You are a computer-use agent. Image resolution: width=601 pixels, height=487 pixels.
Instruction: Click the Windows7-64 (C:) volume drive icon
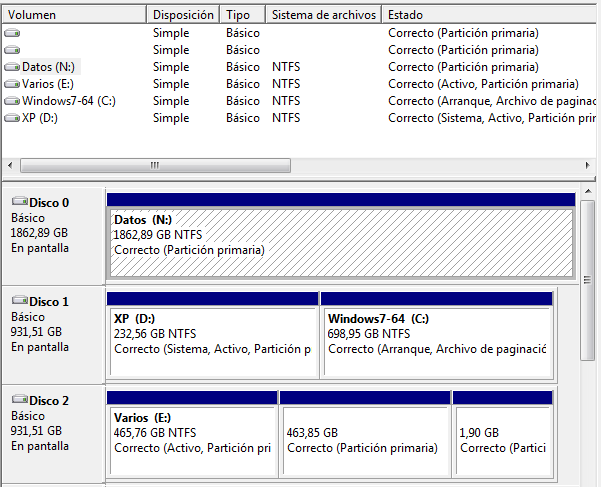(12, 101)
